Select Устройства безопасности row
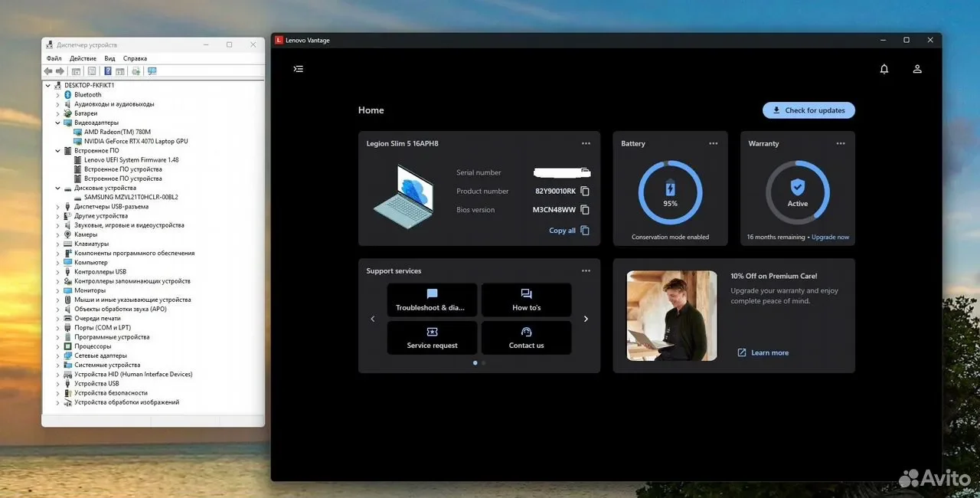Image resolution: width=980 pixels, height=498 pixels. [110, 393]
